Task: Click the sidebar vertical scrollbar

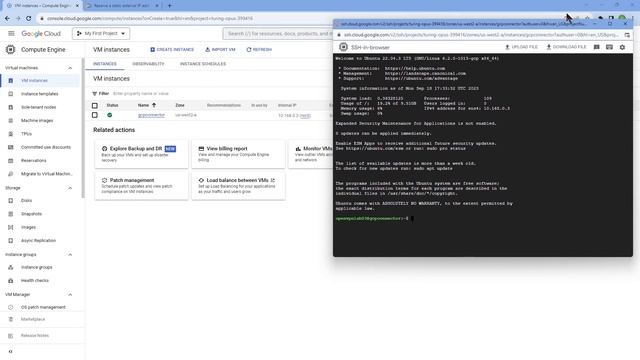Action: point(83,129)
